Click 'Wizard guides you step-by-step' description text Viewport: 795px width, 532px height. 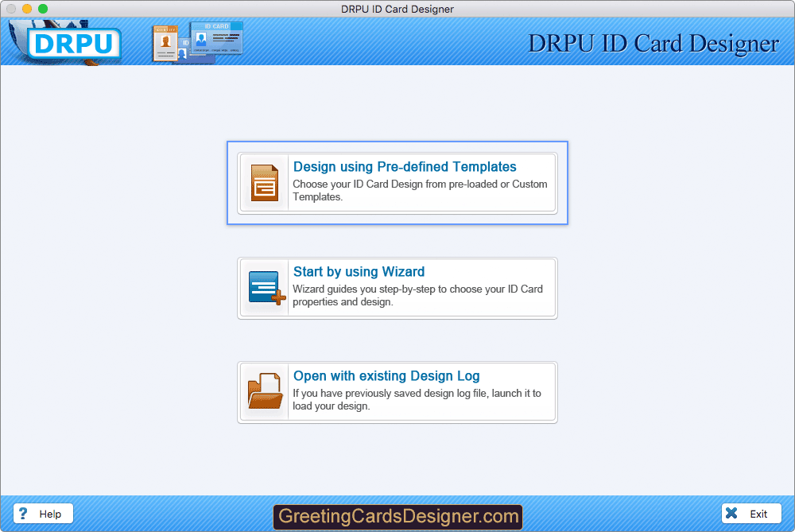coord(418,295)
